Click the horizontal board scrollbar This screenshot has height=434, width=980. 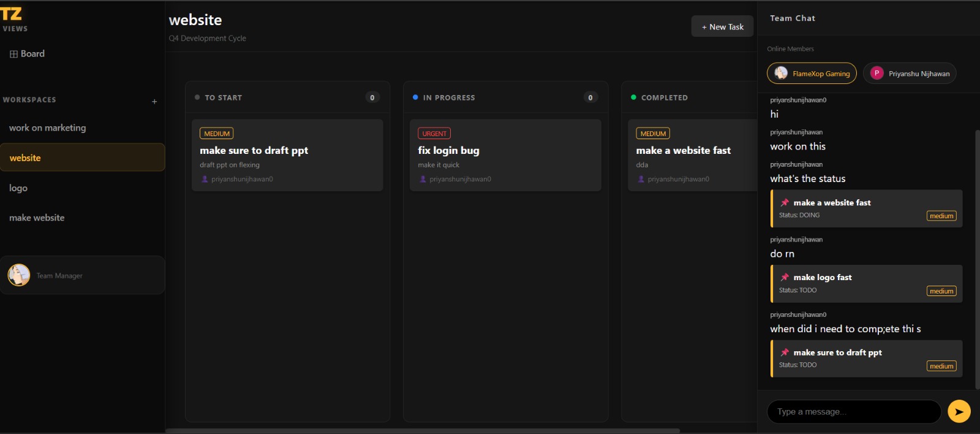[x=423, y=430]
